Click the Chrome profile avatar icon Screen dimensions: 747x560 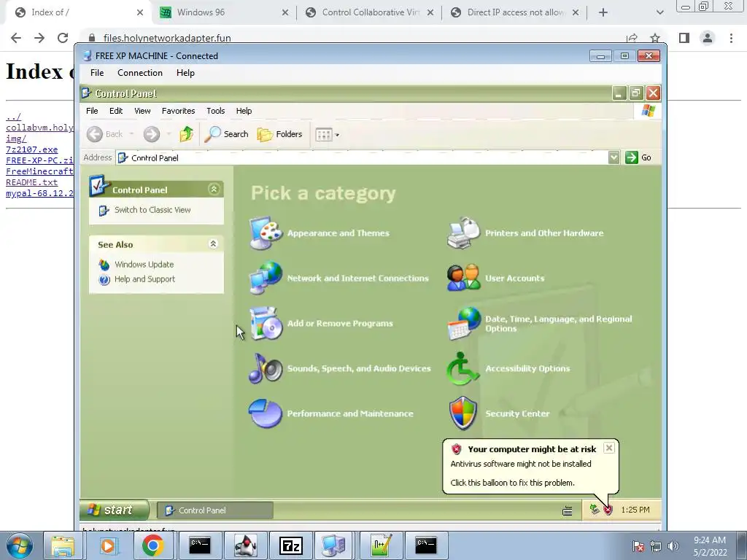tap(708, 38)
